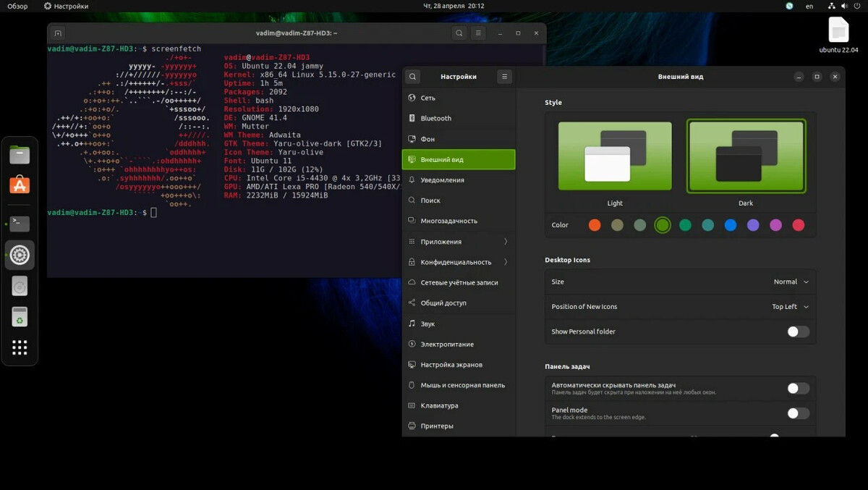
Task: Click the Terminal command prompt line
Action: click(x=102, y=213)
